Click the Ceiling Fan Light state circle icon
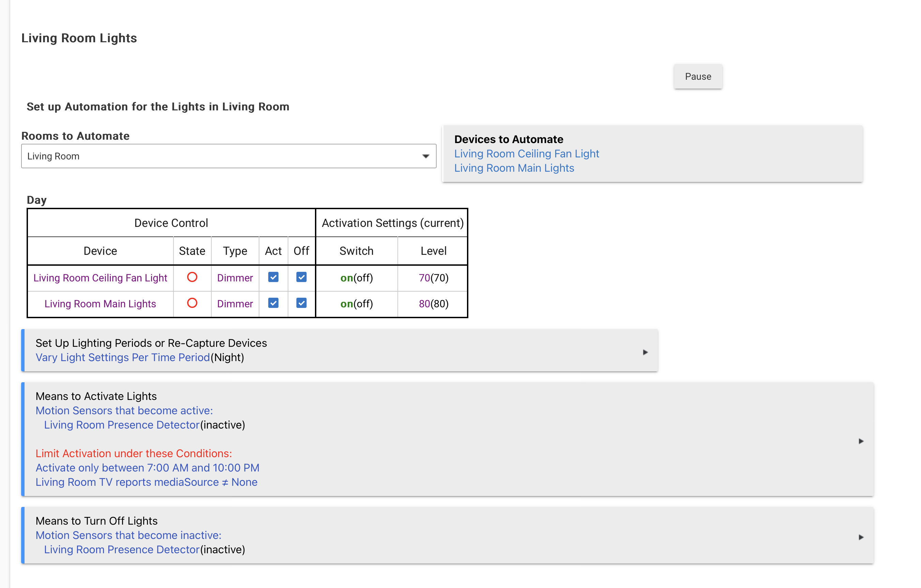Viewport: 921px width, 588px height. pos(192,277)
